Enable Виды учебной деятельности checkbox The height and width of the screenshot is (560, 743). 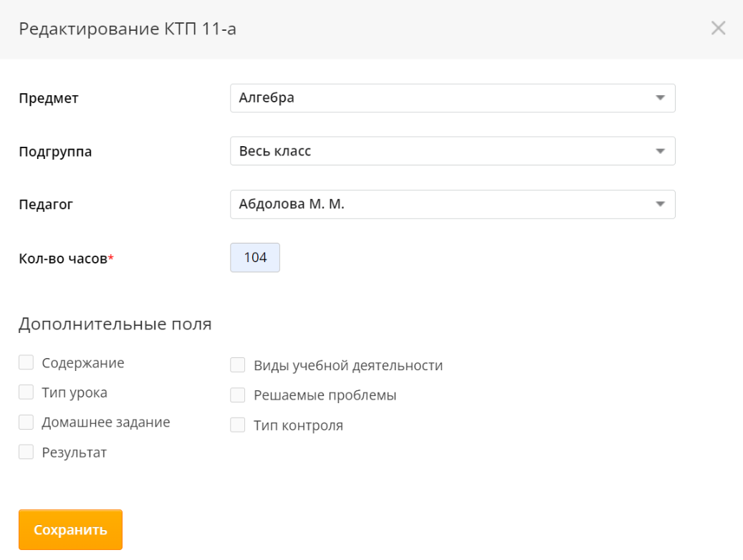coord(238,366)
